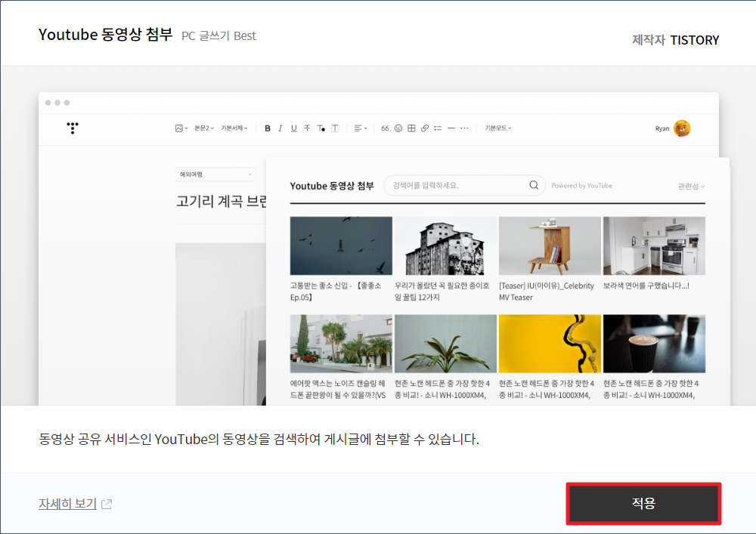Screen dimensions: 756x534
Task: Click the 우리가 몰랐던 꼭 필요한 종이호일 title
Action: coord(442,292)
